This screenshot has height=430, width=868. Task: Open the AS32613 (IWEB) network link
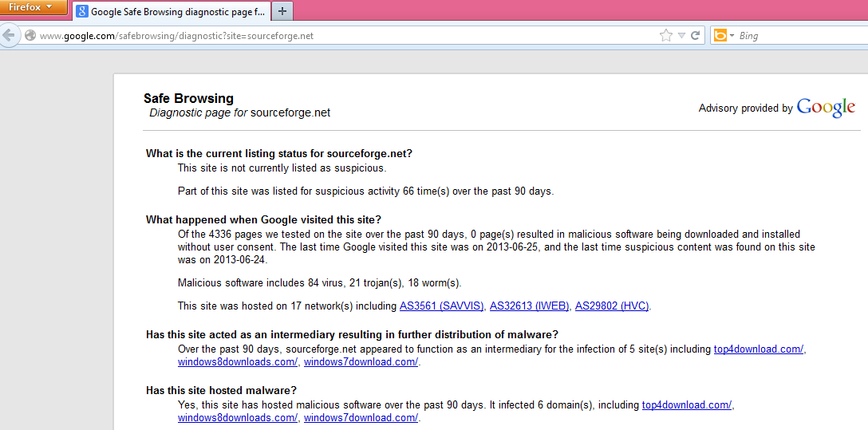click(529, 306)
